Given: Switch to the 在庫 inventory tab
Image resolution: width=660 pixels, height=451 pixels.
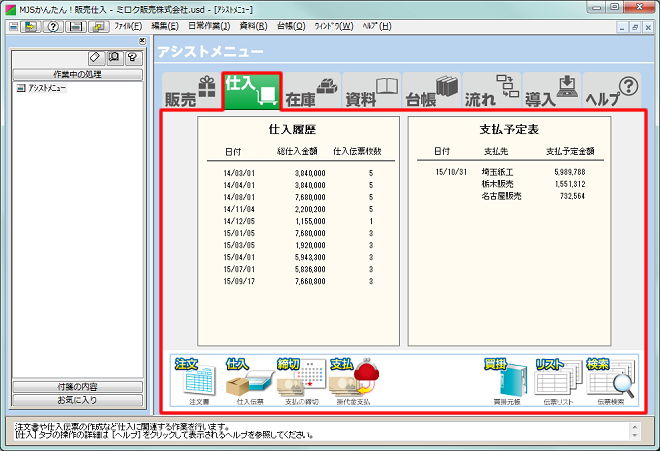Looking at the screenshot, I should point(311,91).
